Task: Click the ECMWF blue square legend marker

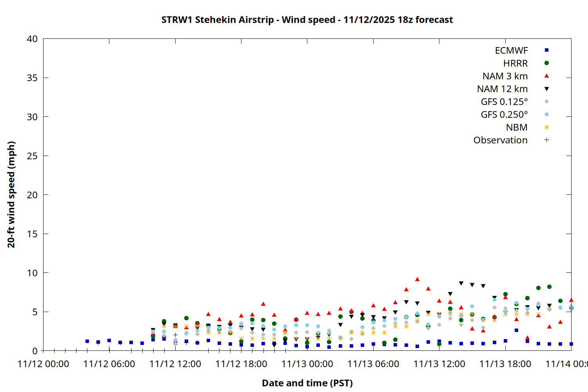Action: (546, 50)
